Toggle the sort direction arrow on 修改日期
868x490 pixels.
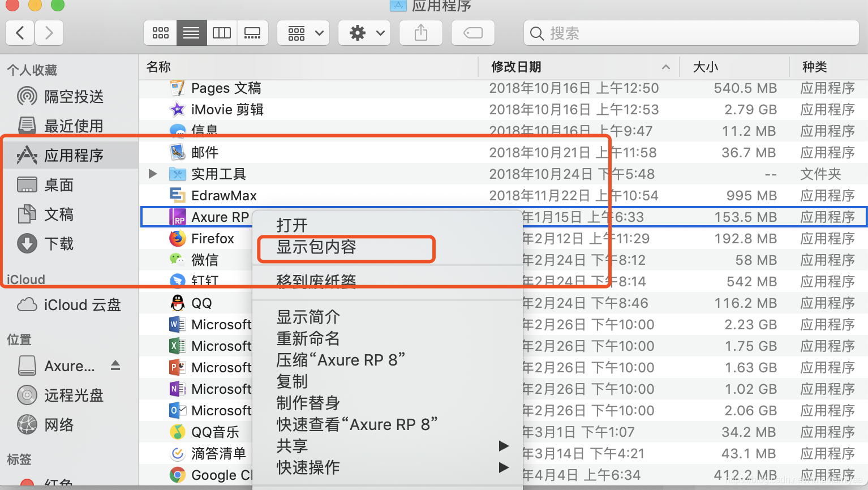(666, 67)
